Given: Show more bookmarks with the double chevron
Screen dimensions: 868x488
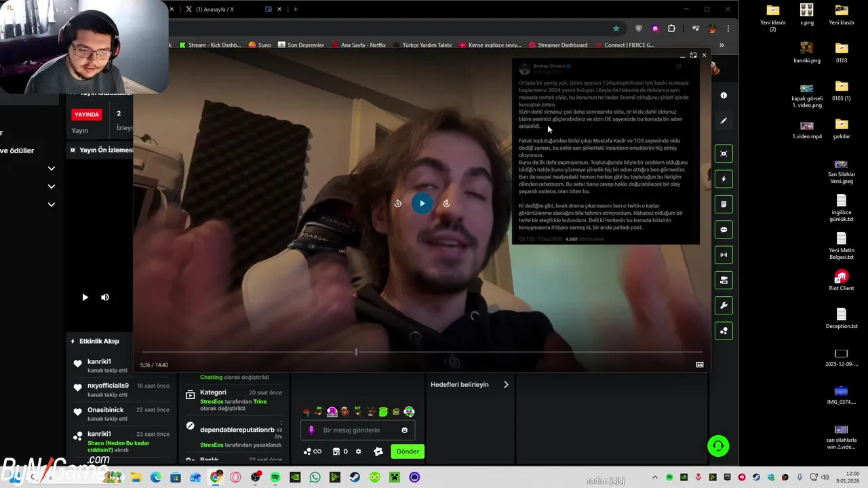Looking at the screenshot, I should click(722, 45).
